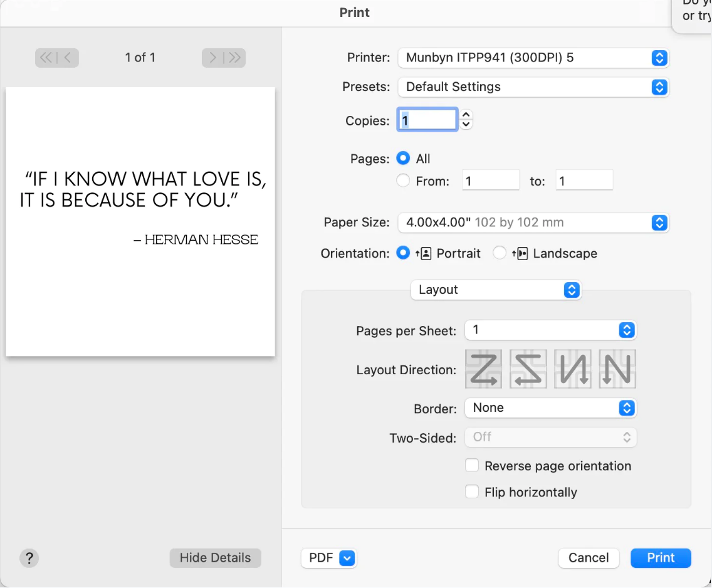712x588 pixels.
Task: Click the Portrait orientation icon
Action: pos(423,253)
